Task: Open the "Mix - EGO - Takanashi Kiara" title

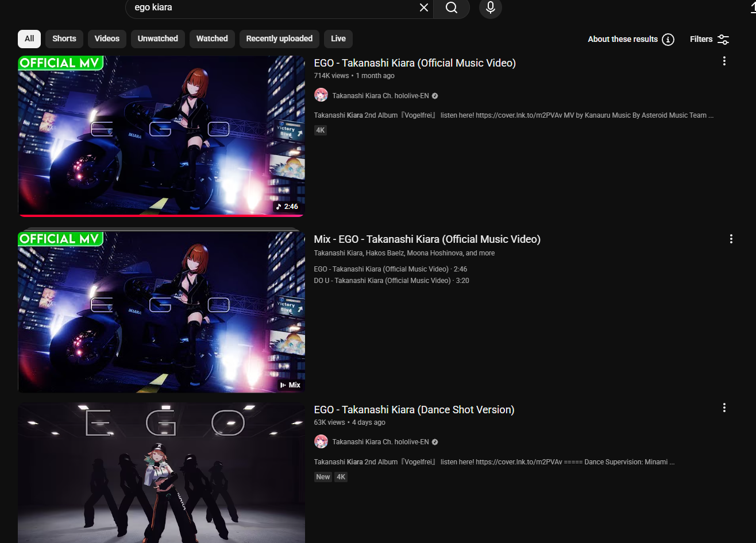Action: [x=427, y=239]
